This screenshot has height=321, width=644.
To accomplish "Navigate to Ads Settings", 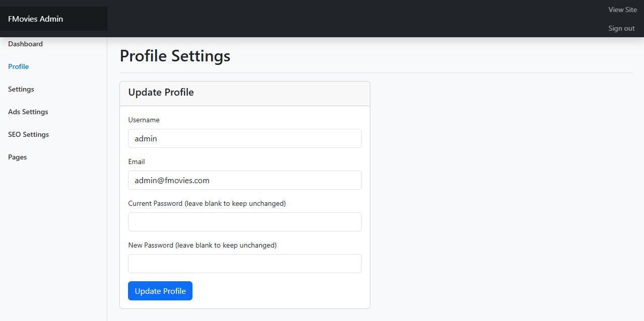I will (28, 112).
